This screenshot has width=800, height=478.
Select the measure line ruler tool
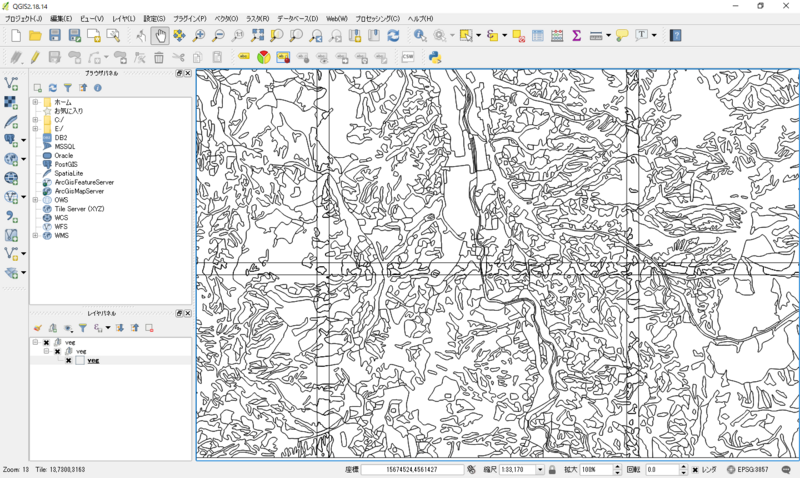tap(595, 35)
